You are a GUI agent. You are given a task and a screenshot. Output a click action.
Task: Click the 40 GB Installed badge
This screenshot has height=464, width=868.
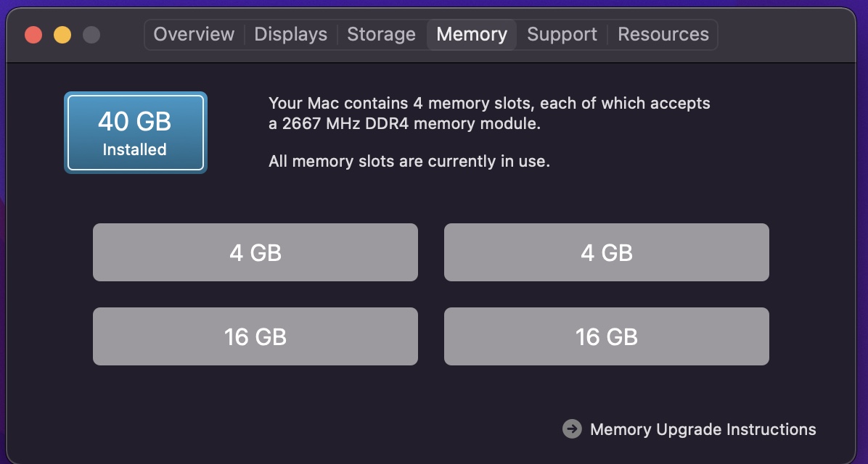[x=136, y=133]
